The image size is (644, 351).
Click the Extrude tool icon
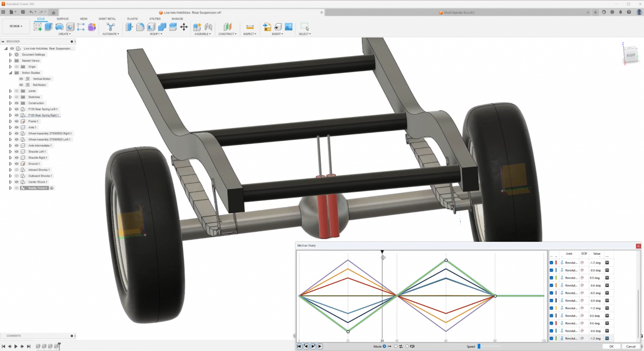[x=49, y=27]
